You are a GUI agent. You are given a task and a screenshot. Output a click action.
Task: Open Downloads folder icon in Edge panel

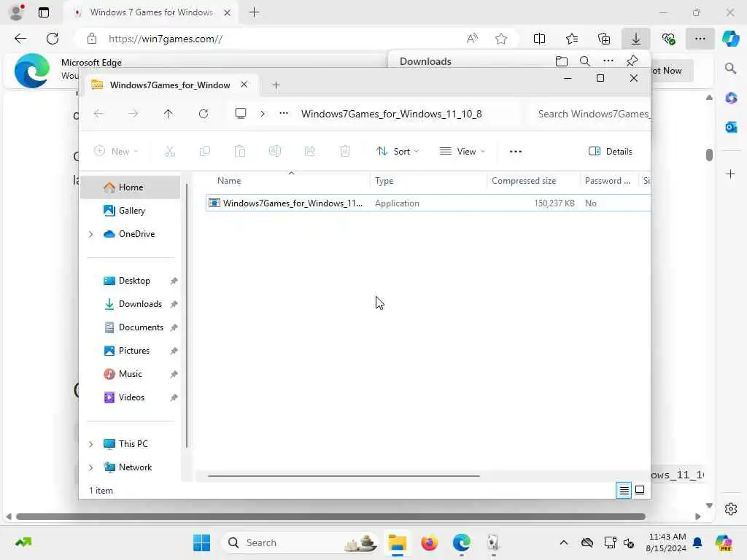pos(562,61)
